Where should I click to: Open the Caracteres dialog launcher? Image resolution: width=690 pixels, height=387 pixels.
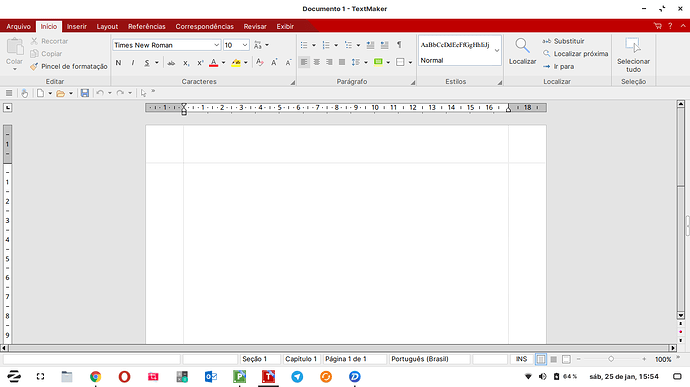click(x=292, y=82)
